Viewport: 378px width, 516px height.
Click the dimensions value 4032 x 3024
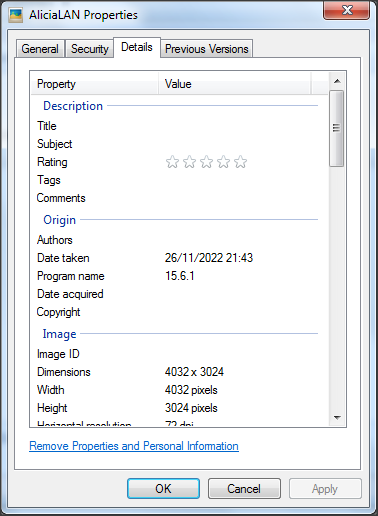click(194, 372)
